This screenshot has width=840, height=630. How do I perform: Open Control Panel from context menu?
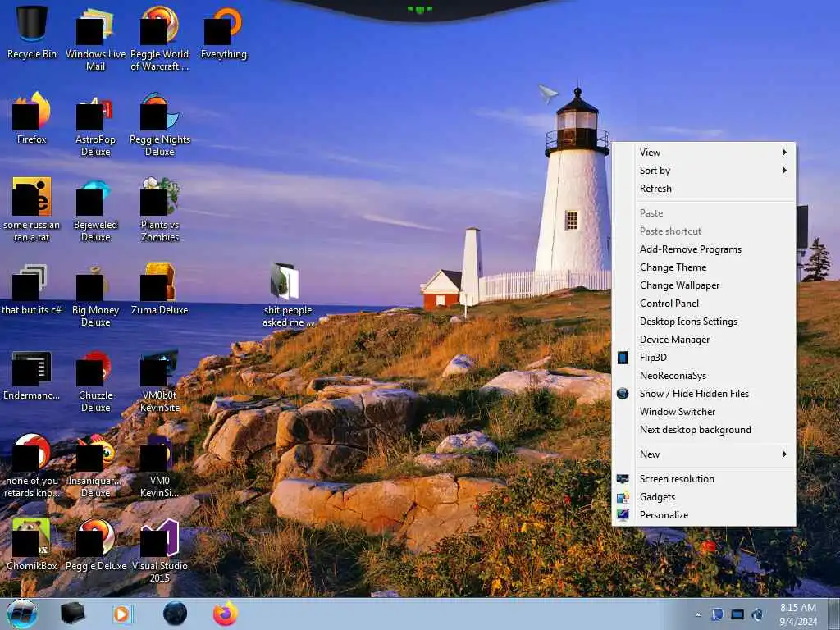click(704, 304)
